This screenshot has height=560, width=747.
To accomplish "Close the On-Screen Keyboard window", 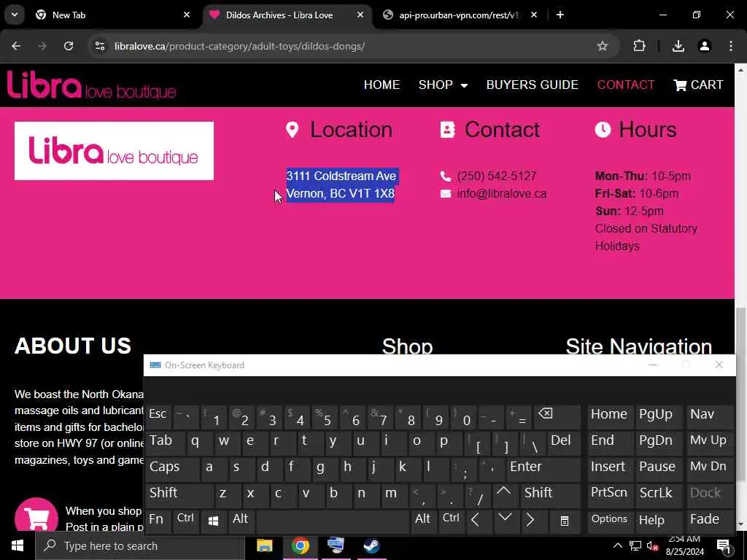I will click(x=719, y=365).
